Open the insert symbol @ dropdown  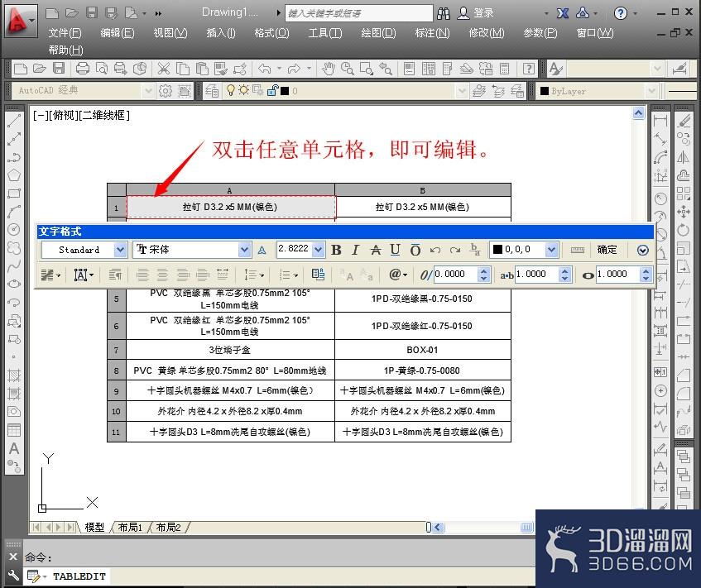(398, 275)
